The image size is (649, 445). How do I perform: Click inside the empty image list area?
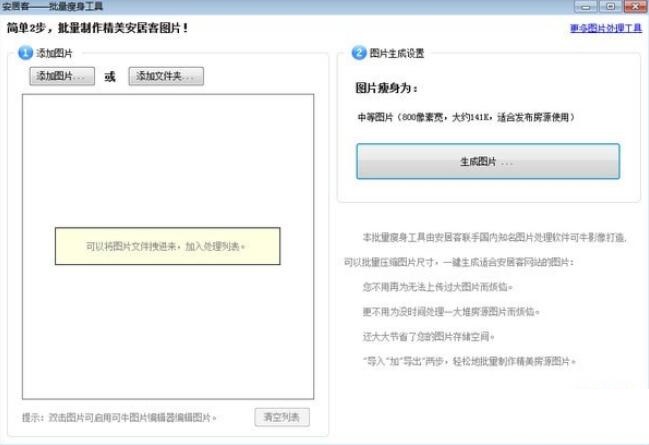point(167,330)
